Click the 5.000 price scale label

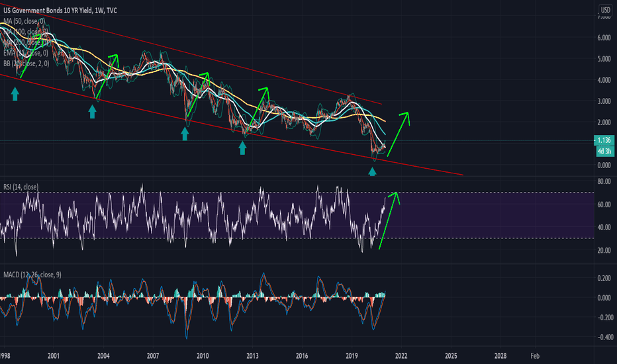click(x=604, y=59)
